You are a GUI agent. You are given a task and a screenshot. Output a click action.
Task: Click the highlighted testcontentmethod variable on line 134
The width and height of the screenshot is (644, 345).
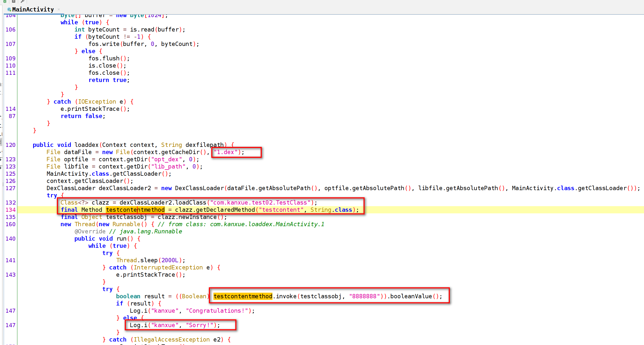[x=135, y=210]
